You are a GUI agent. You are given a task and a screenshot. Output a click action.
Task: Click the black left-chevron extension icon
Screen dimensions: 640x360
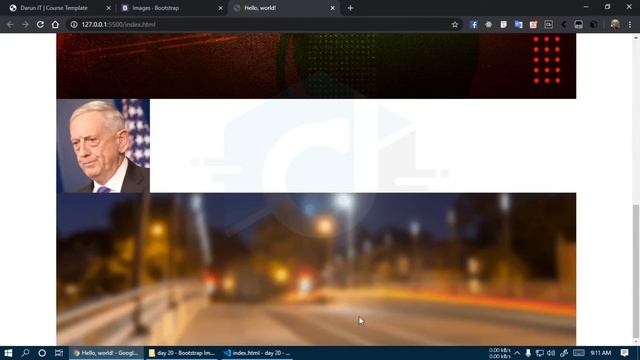pos(564,24)
